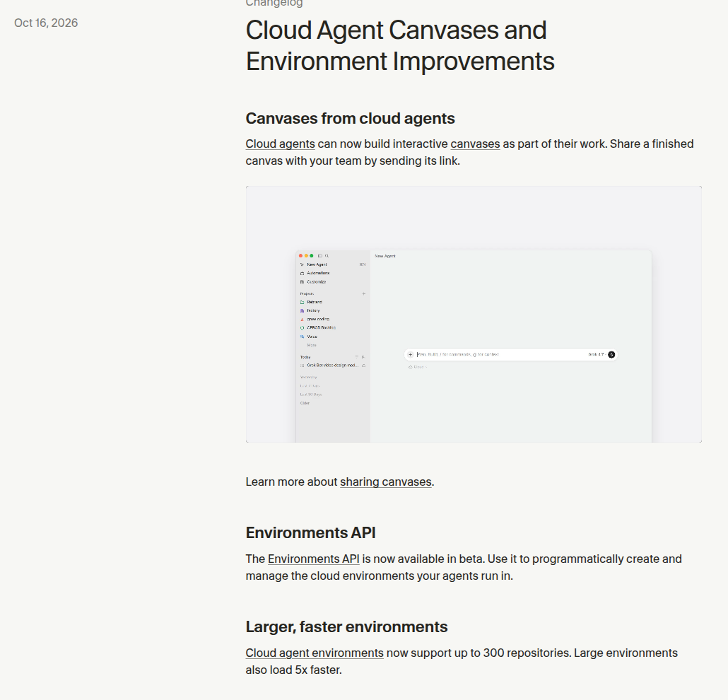
Task: Click the round black send button
Action: pyautogui.click(x=611, y=354)
